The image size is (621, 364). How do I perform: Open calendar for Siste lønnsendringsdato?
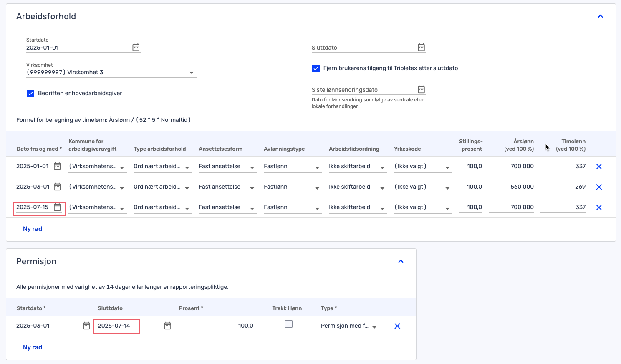coord(422,89)
